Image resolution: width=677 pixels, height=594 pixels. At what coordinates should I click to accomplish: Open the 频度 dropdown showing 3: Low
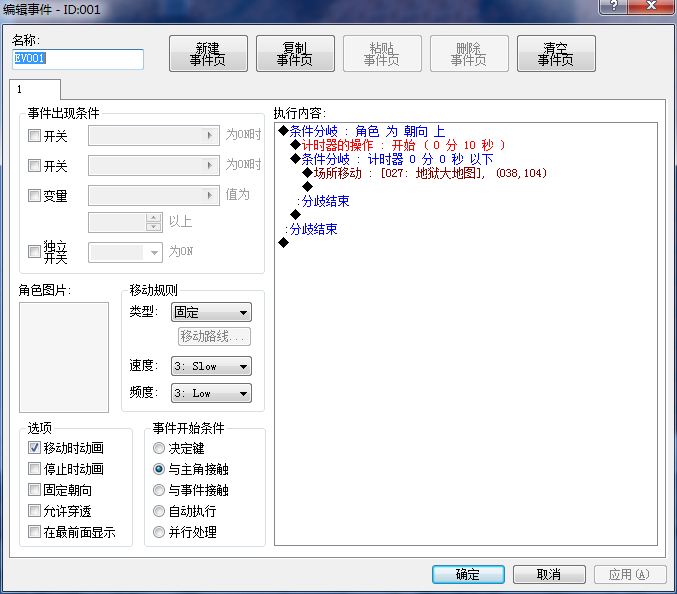(211, 393)
